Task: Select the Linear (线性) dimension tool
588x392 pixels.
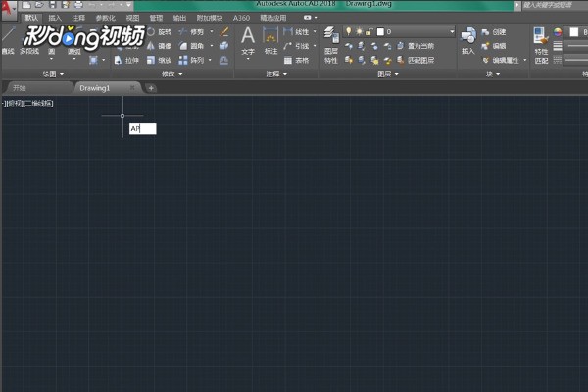Action: 296,32
